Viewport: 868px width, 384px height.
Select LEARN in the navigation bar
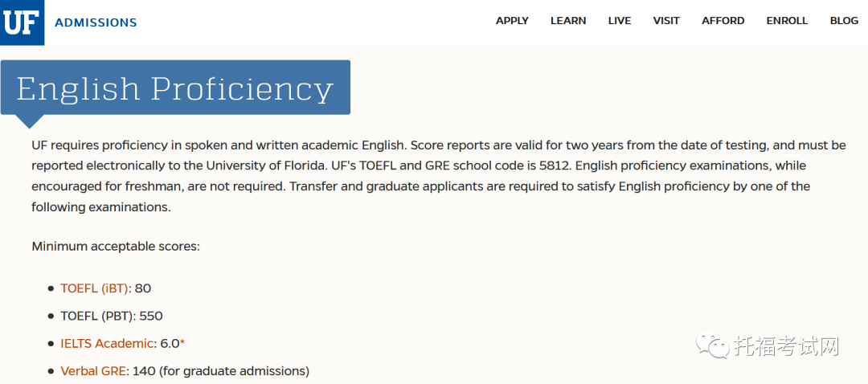(x=568, y=21)
